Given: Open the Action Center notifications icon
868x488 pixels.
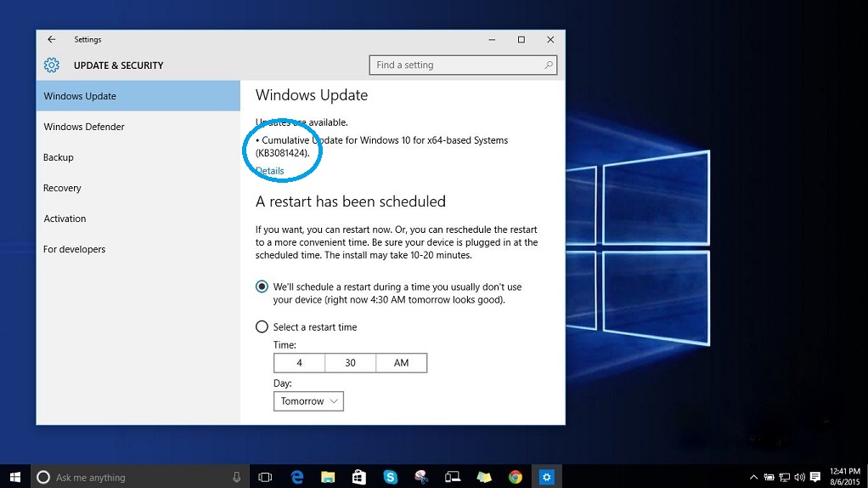Looking at the screenshot, I should [814, 477].
